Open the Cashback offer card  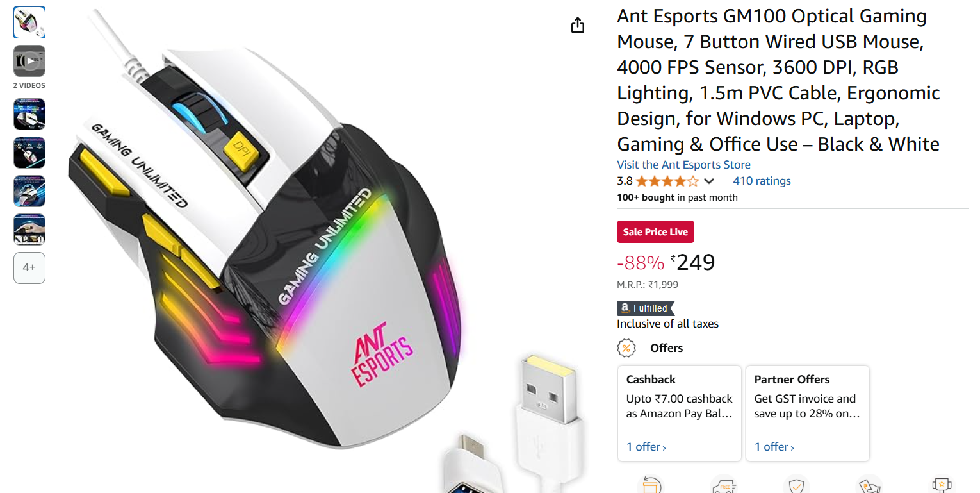pos(679,414)
